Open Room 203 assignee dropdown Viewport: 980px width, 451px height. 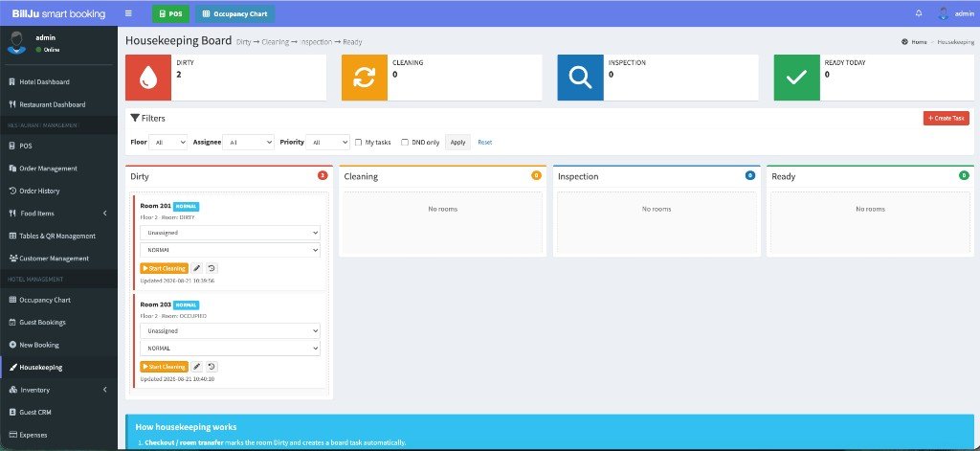tap(230, 331)
